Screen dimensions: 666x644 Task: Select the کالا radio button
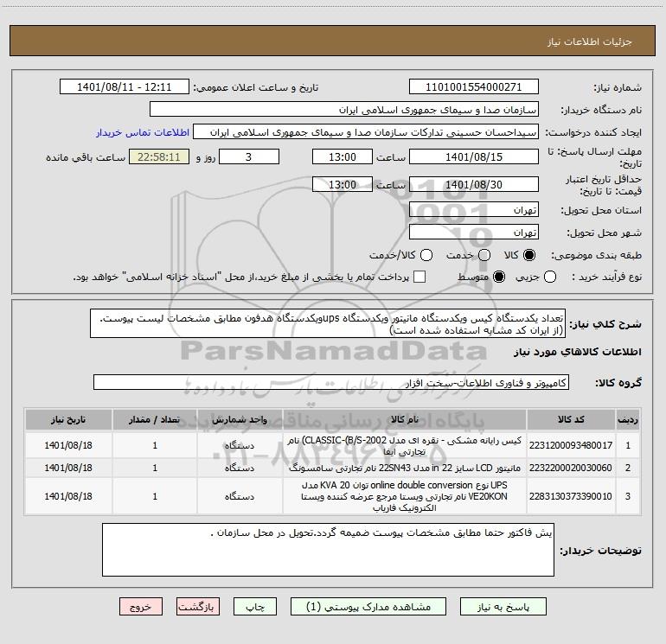click(x=529, y=255)
